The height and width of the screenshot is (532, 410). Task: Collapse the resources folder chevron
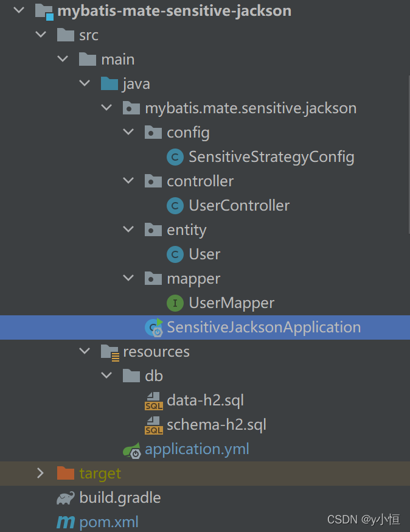point(85,351)
